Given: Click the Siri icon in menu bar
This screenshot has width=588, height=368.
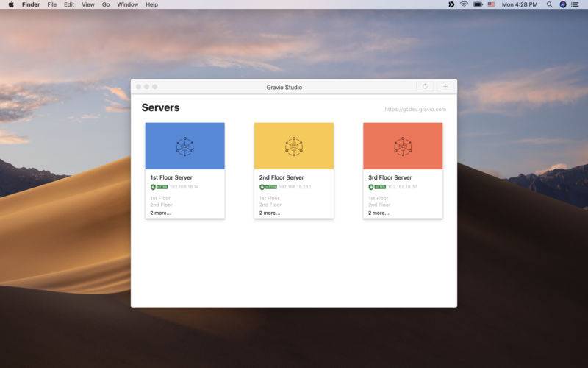Looking at the screenshot, I should pos(562,4).
